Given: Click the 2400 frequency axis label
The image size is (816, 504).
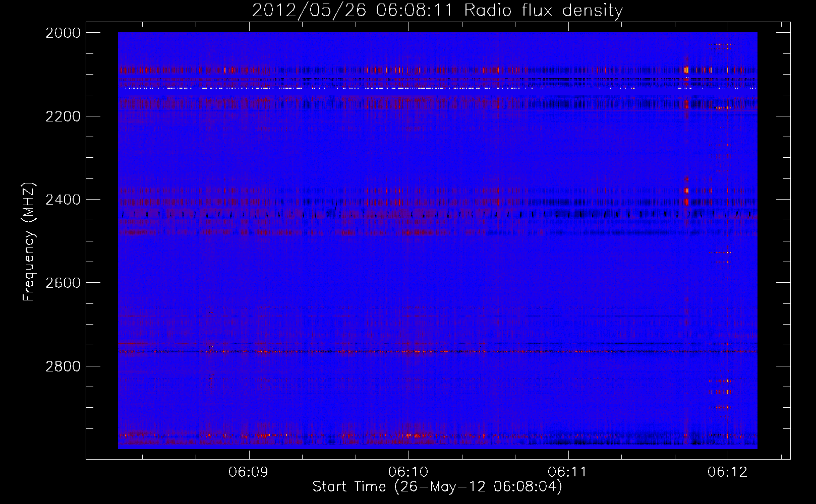Looking at the screenshot, I should tap(63, 200).
